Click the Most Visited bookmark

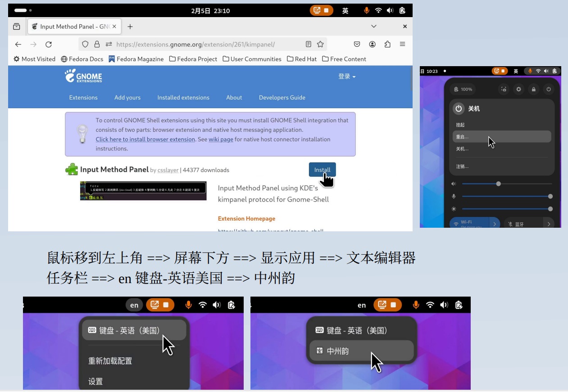tap(35, 59)
